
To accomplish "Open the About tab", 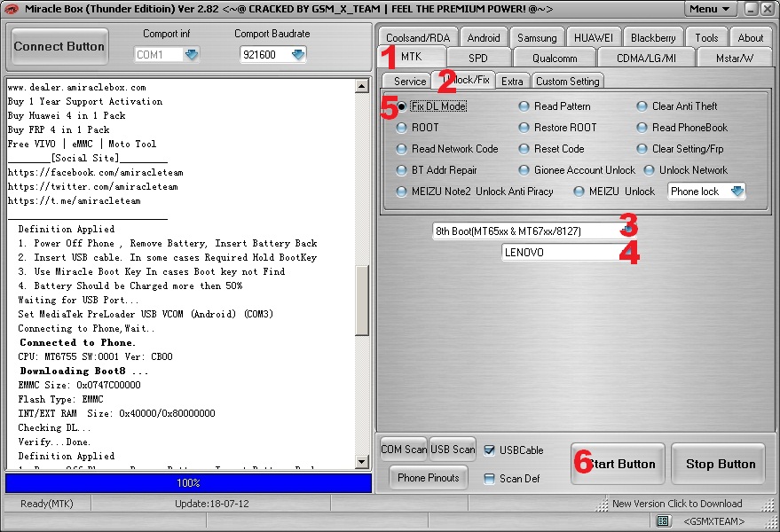I will coord(751,38).
